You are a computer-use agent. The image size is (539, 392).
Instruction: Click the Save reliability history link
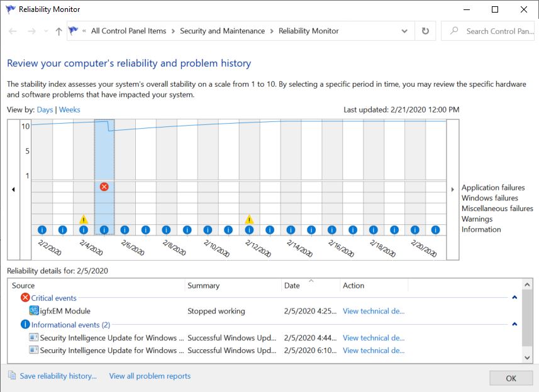point(58,376)
